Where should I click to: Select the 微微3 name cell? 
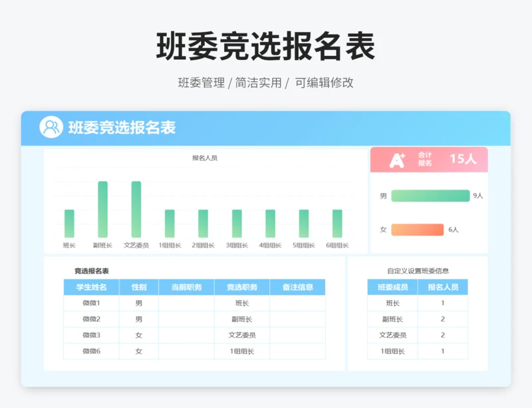pyautogui.click(x=91, y=335)
